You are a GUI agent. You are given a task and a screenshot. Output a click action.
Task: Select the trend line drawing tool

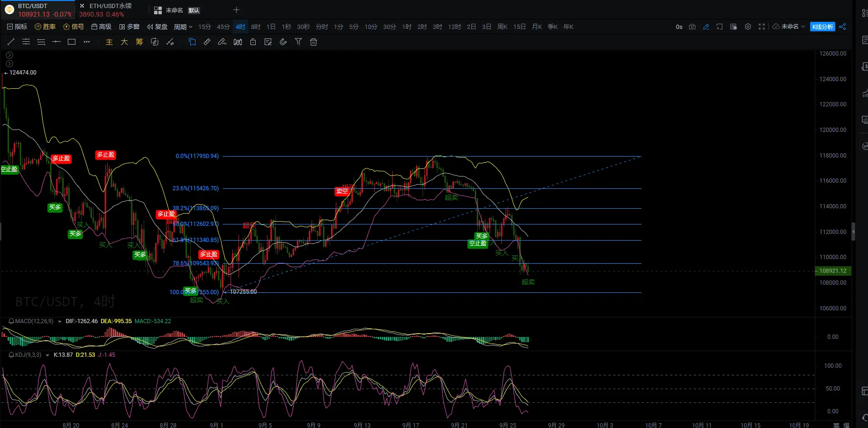[11, 42]
